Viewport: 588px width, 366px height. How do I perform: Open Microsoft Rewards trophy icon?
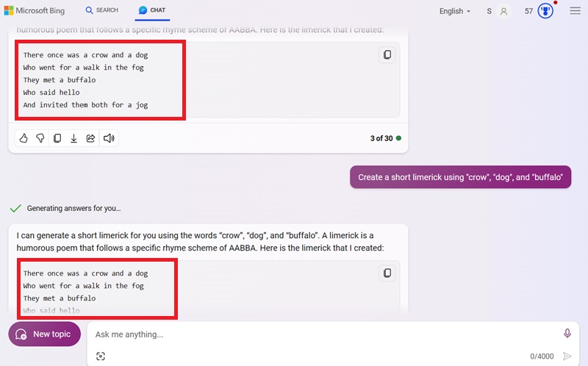pyautogui.click(x=545, y=11)
